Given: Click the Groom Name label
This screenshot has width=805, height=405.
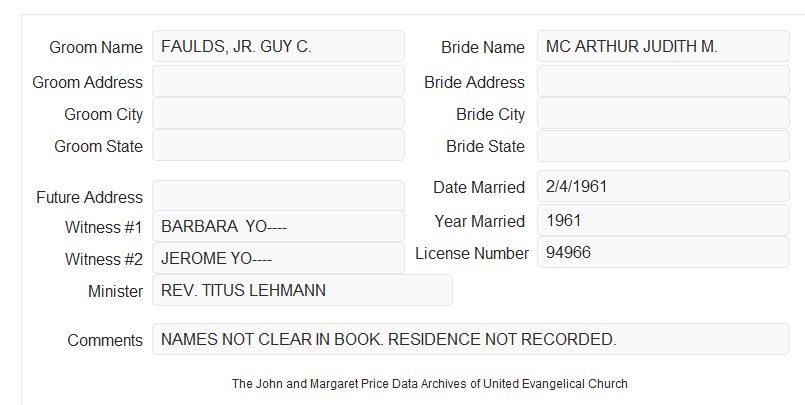Looking at the screenshot, I should tap(96, 47).
